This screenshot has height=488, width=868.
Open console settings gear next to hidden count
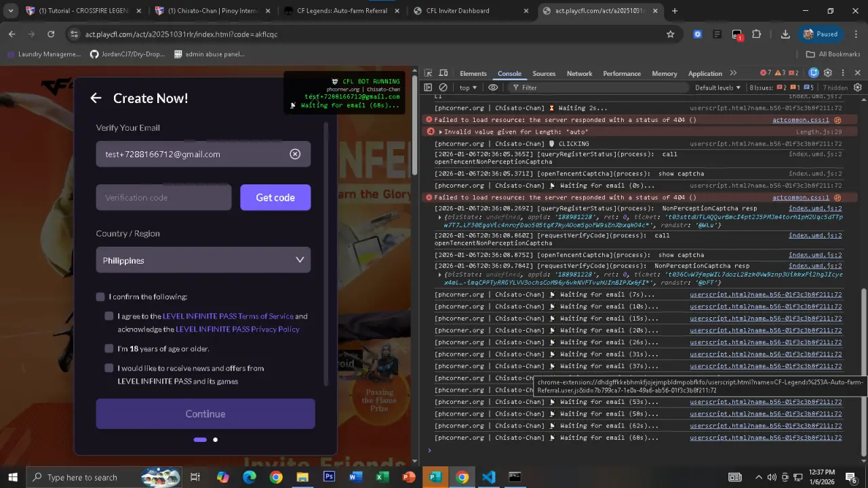click(857, 87)
